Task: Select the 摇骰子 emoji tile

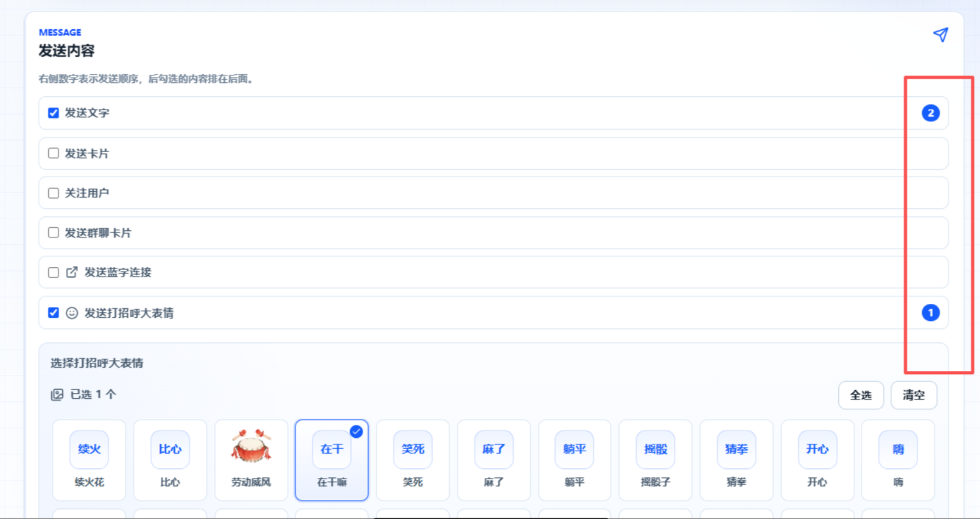Action: (656, 460)
